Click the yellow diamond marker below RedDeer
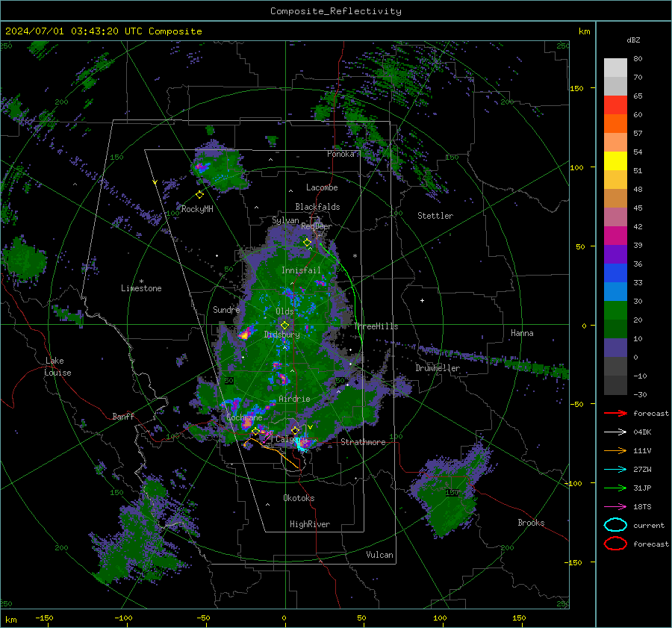Image resolution: width=672 pixels, height=628 pixels. click(x=307, y=243)
